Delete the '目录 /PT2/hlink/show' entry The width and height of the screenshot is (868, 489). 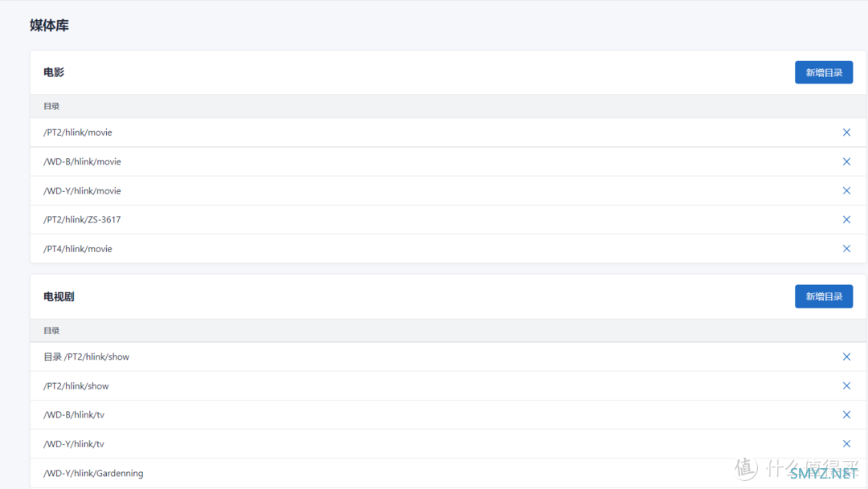coord(846,357)
